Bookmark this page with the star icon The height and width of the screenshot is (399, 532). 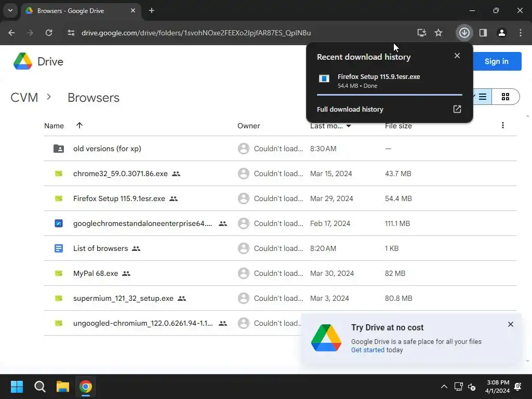coord(438,33)
